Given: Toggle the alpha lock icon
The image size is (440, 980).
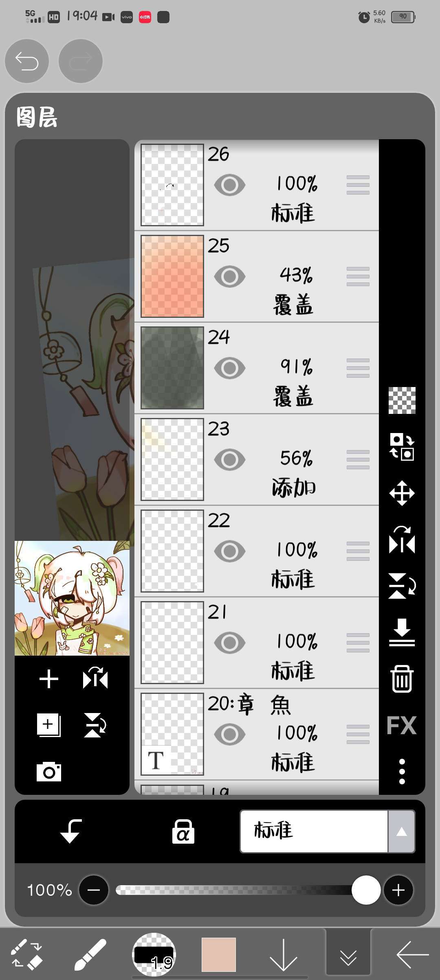Looking at the screenshot, I should [183, 831].
